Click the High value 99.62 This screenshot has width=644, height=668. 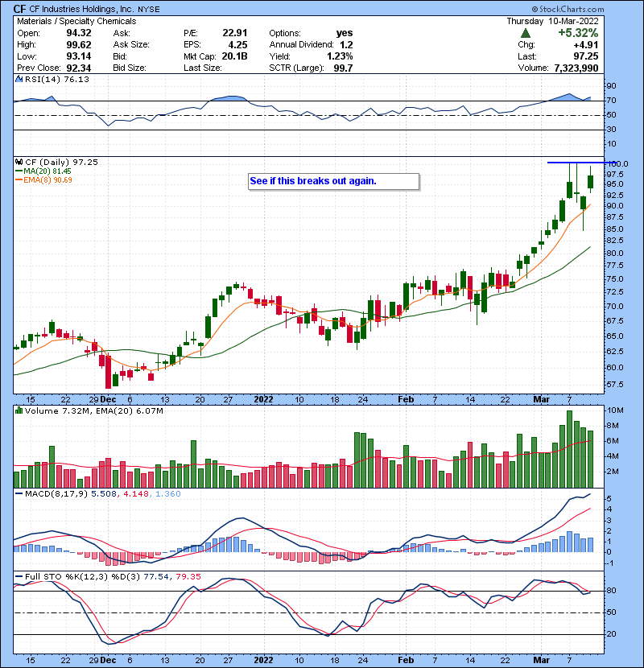79,45
